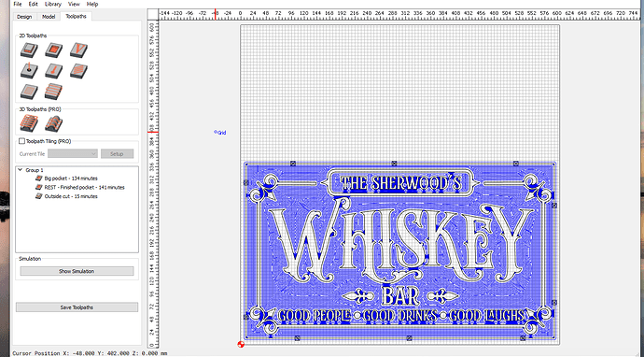This screenshot has width=644, height=357.
Task: Select the Texture toolpath with diagonal lines
Action: tap(78, 71)
